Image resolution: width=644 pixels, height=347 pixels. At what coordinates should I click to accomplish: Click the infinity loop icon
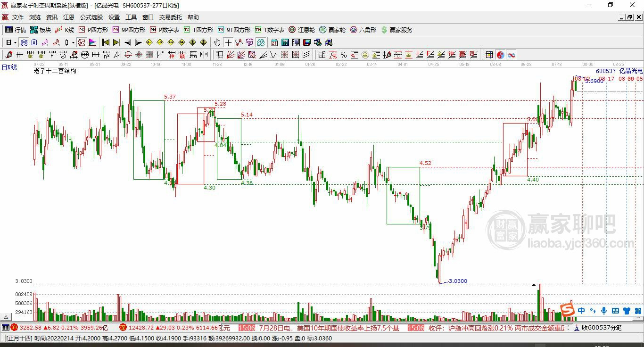pos(511,55)
